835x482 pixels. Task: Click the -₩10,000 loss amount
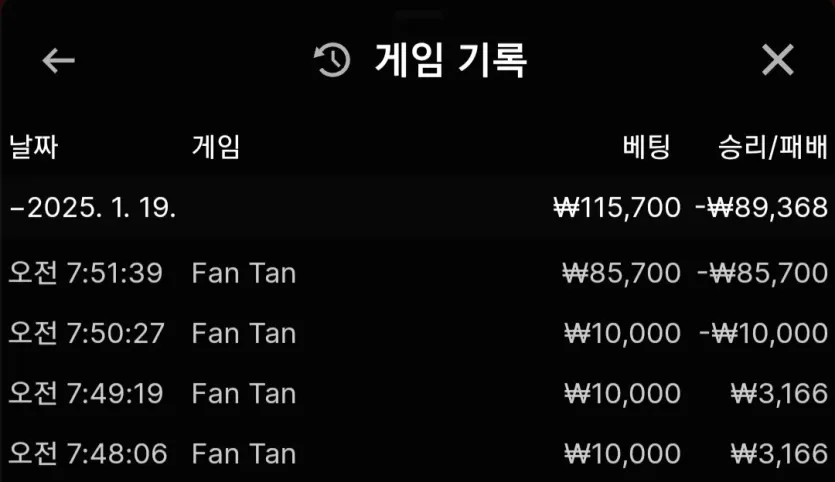tap(764, 333)
